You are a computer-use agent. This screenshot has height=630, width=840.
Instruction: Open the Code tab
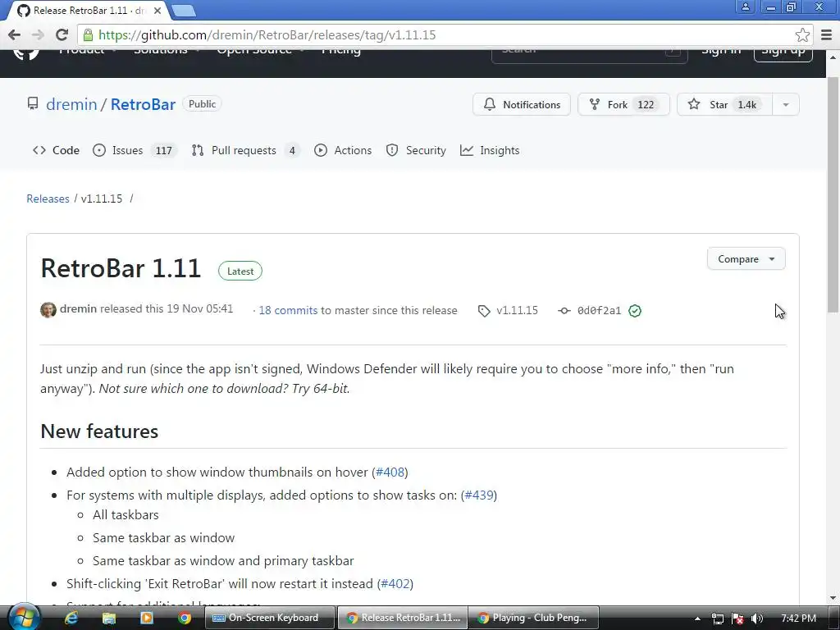[57, 151]
